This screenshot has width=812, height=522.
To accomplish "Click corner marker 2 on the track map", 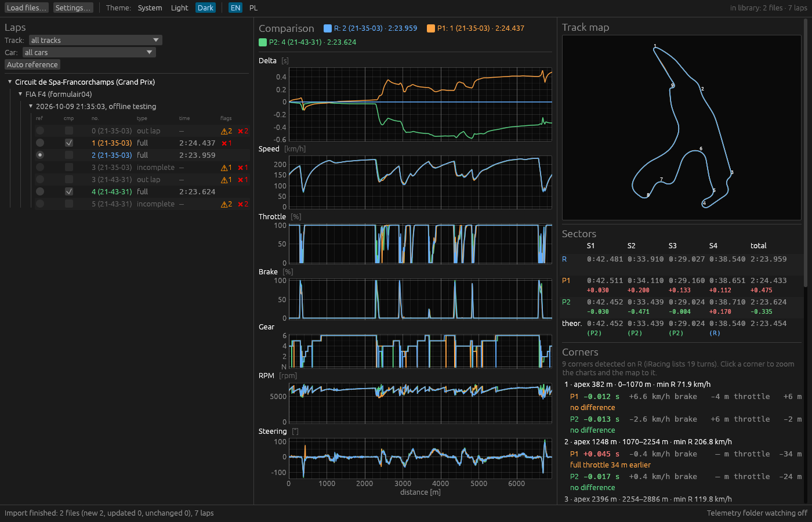I will pos(702,89).
